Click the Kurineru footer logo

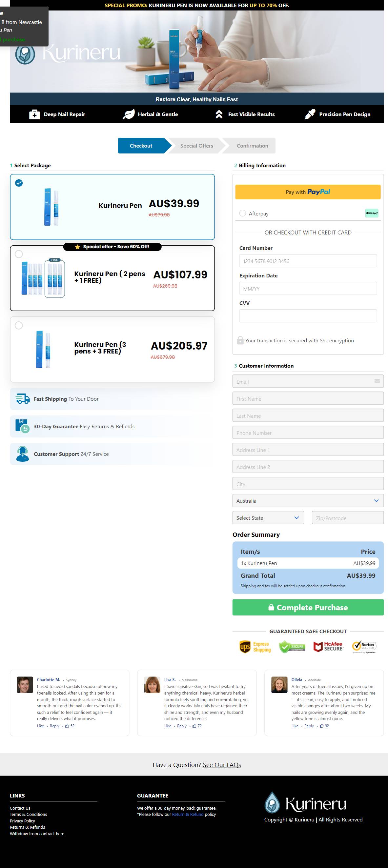click(x=305, y=803)
